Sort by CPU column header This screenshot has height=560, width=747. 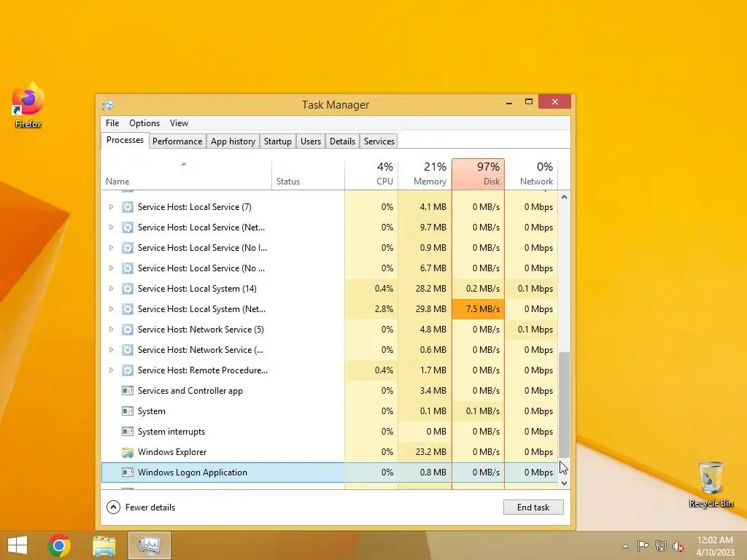click(x=371, y=174)
